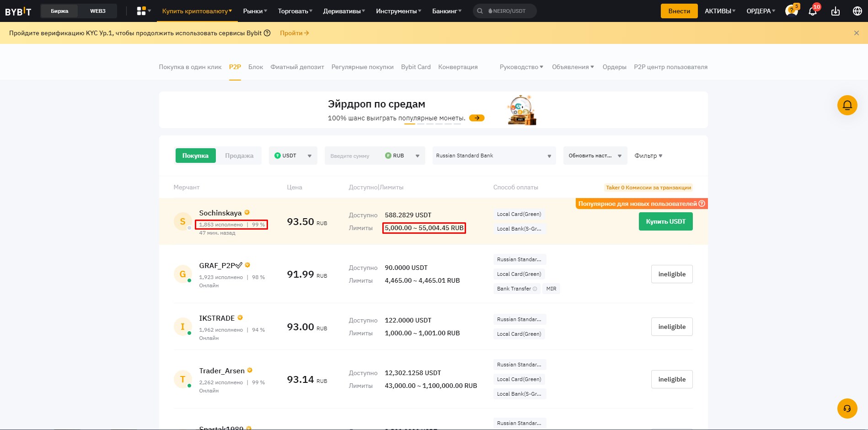
Task: Open the Торговать menu
Action: pyautogui.click(x=295, y=11)
